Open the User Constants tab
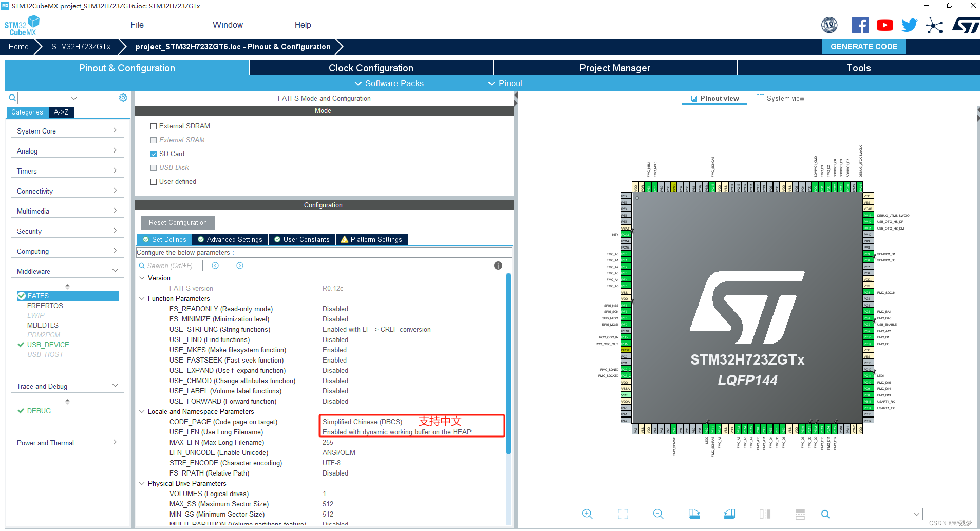 coord(302,239)
